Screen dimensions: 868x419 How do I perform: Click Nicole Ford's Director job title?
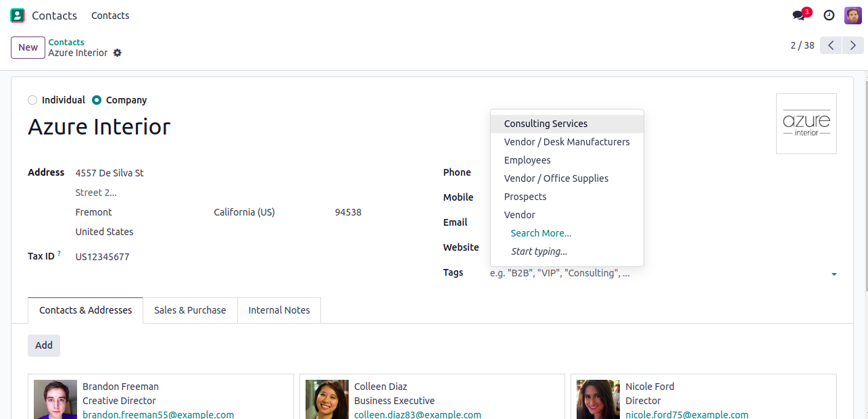[643, 401]
